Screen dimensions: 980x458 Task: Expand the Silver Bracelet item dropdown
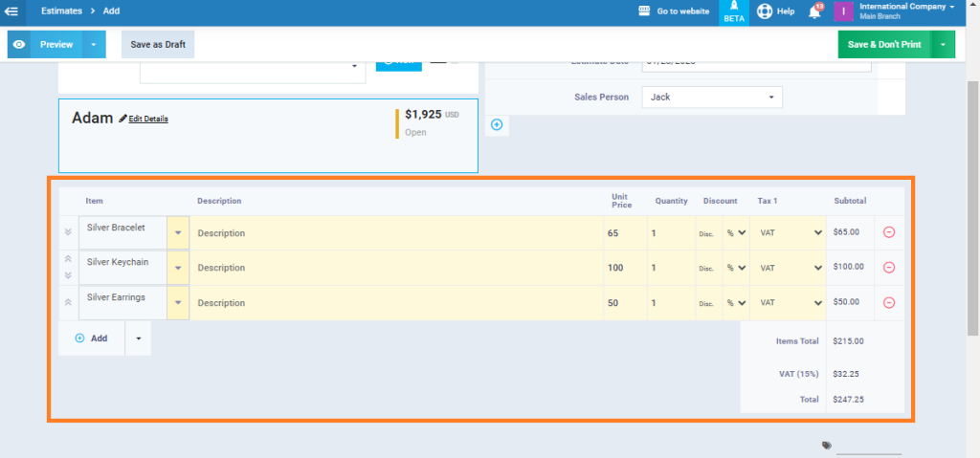pos(178,232)
